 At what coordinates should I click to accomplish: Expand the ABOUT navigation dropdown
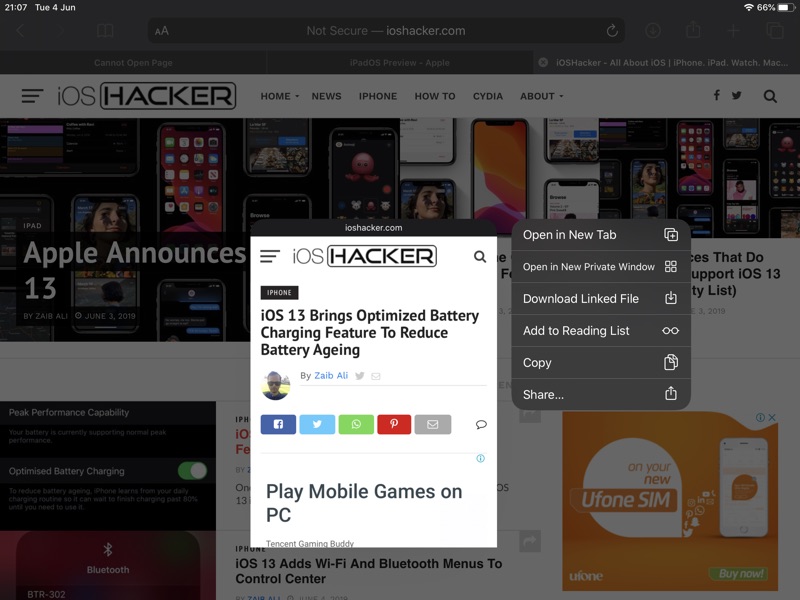(x=542, y=96)
